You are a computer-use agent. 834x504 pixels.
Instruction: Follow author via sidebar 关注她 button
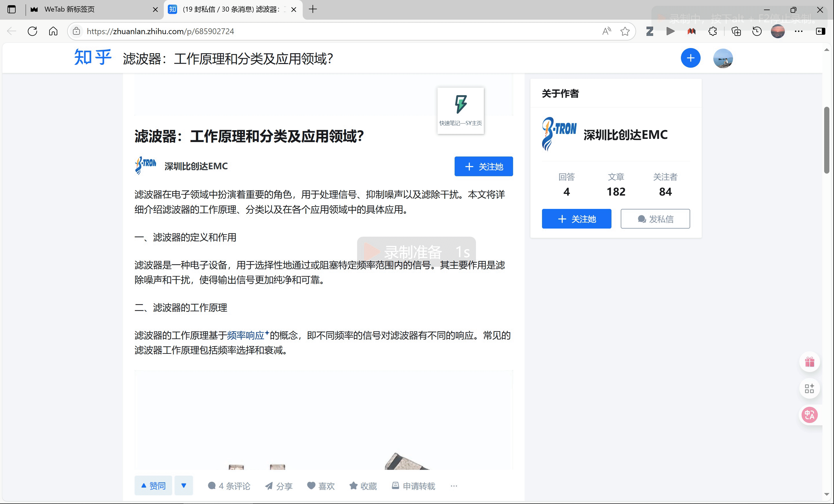pyautogui.click(x=576, y=219)
